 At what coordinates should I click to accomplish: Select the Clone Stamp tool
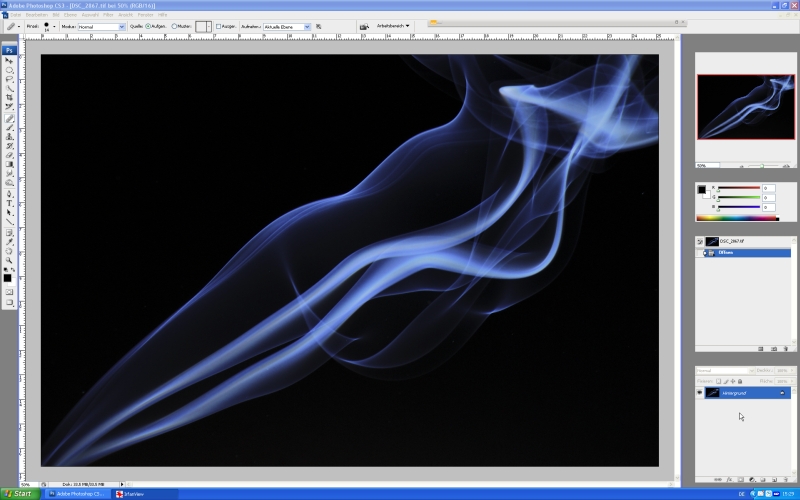coord(9,137)
